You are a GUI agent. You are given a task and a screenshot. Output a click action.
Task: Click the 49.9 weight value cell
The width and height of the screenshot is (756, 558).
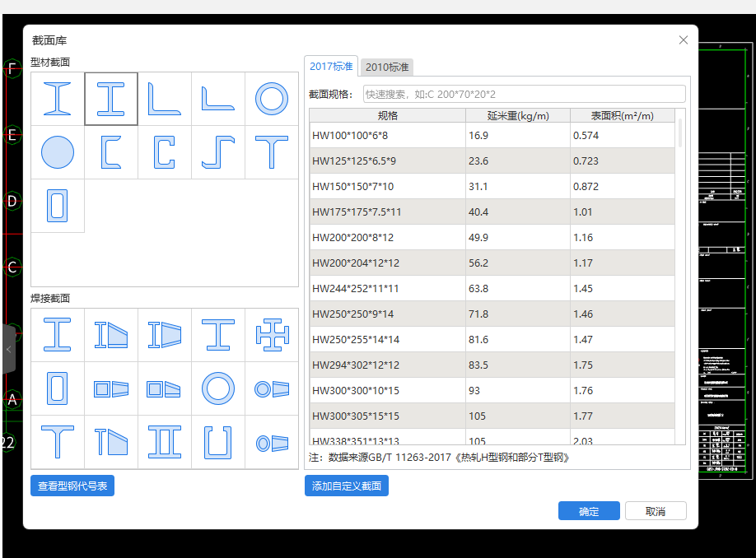(x=518, y=238)
